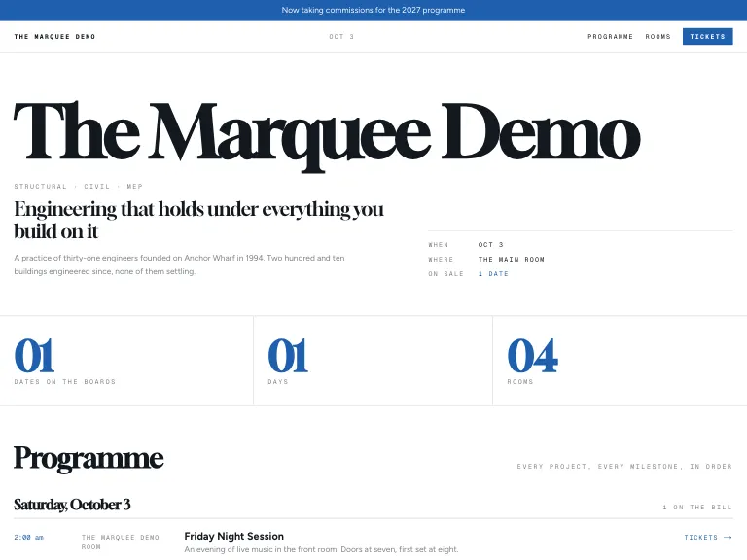
Task: Click the '01' Dates on the boards stat
Action: [34, 355]
